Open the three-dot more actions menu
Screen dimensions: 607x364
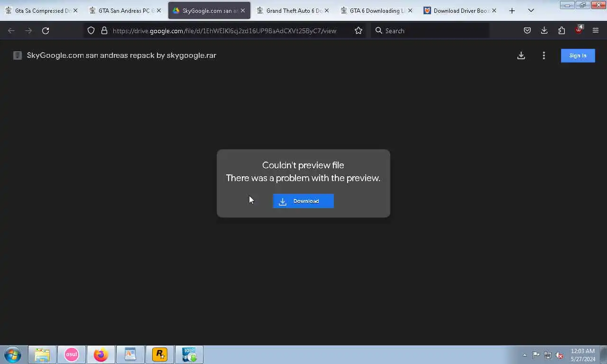544,55
